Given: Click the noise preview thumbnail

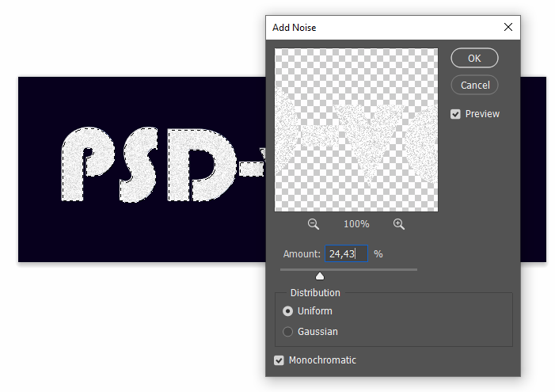Looking at the screenshot, I should click(x=355, y=130).
